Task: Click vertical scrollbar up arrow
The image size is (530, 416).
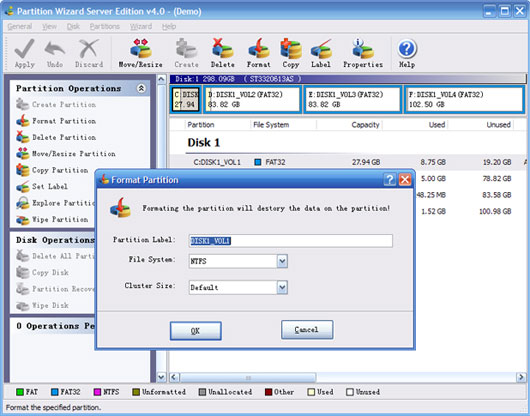Action: point(162,79)
